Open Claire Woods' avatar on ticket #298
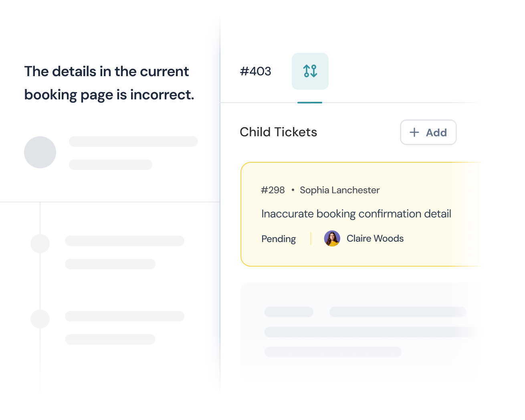Screen dimensions: 525x420 [x=332, y=238]
